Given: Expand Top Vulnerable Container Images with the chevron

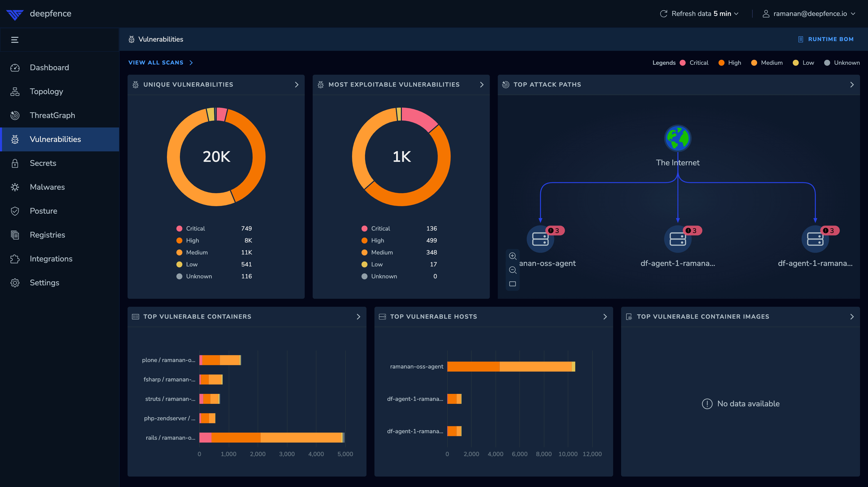Looking at the screenshot, I should point(852,317).
